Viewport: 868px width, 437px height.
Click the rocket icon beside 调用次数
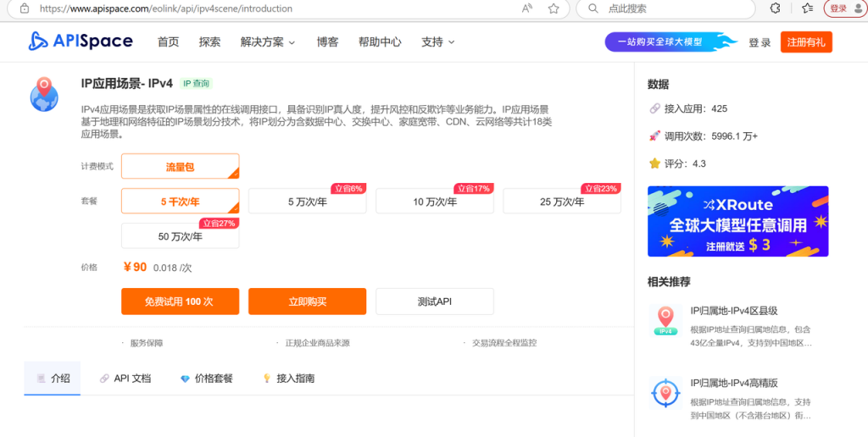654,136
